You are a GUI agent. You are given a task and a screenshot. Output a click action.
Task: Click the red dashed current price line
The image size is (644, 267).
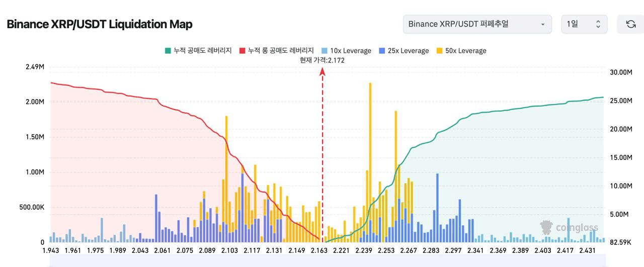tap(323, 151)
